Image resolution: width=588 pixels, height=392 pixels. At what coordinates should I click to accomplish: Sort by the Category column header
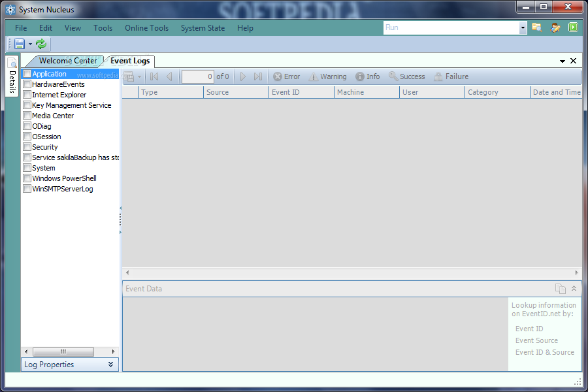(x=497, y=92)
